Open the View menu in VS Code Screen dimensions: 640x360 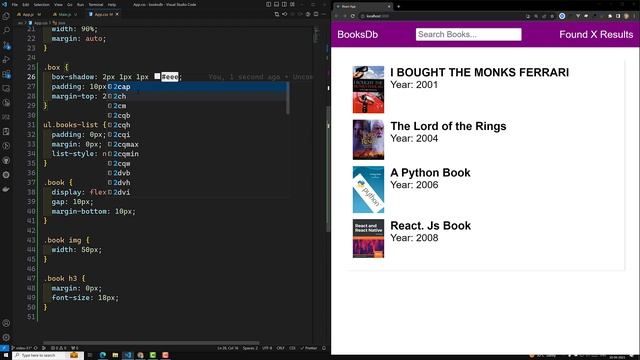pos(58,4)
